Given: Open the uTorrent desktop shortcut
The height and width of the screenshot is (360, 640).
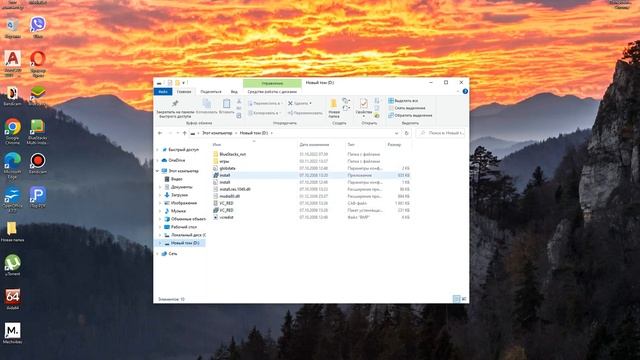Looking at the screenshot, I should [x=13, y=265].
